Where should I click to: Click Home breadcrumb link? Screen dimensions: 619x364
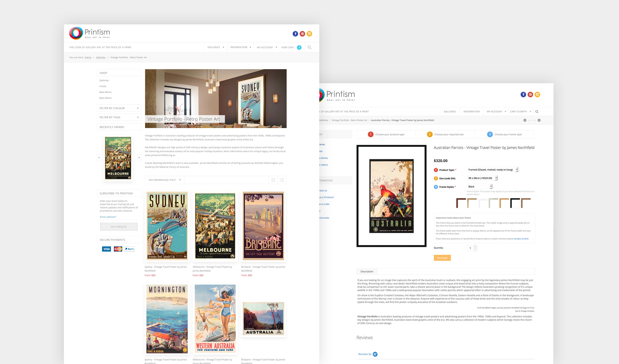tap(88, 57)
